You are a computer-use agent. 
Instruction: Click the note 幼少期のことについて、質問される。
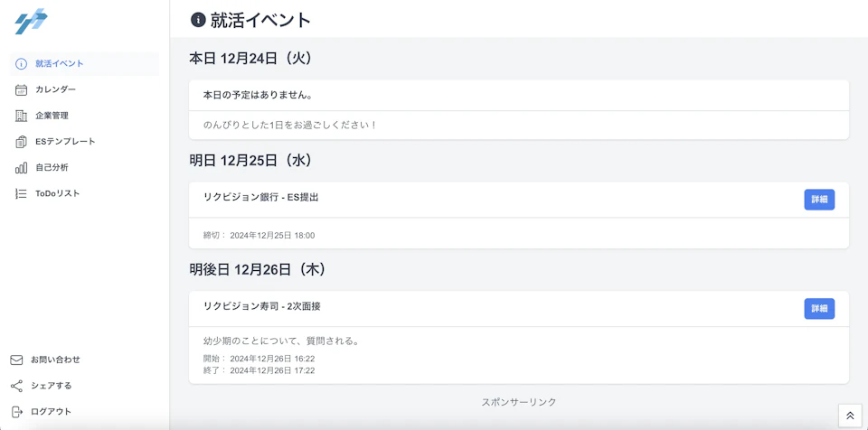tap(281, 341)
